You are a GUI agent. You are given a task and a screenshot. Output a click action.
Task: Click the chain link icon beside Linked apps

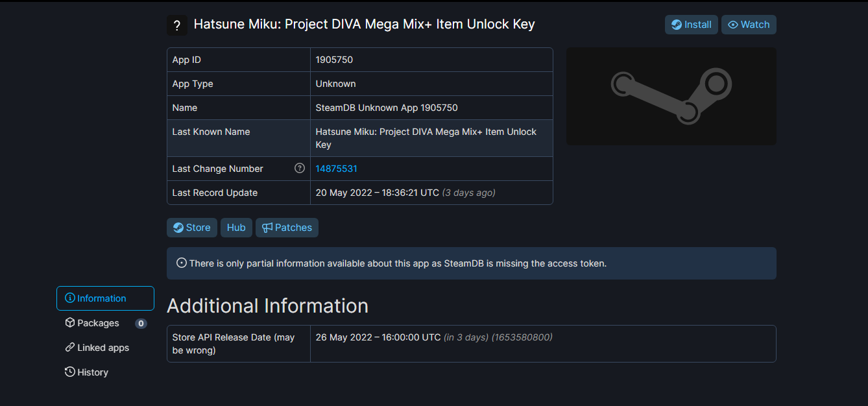pyautogui.click(x=70, y=348)
